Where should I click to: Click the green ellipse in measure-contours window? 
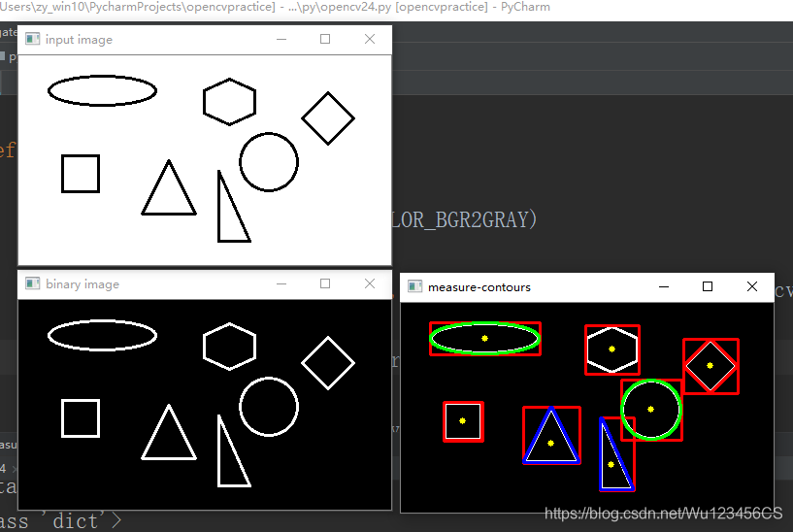485,338
